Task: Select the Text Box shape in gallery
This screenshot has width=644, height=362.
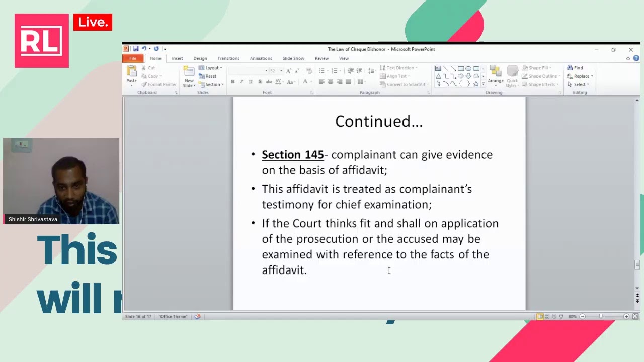Action: (438, 68)
